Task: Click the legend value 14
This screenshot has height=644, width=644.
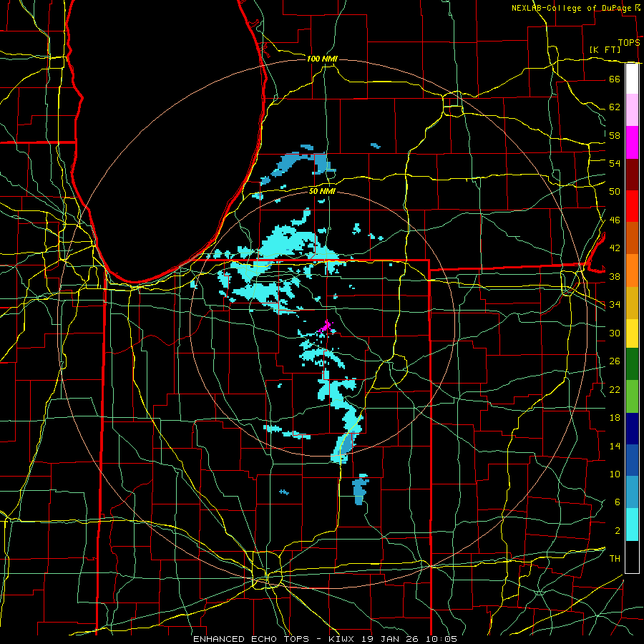Action: tap(615, 446)
